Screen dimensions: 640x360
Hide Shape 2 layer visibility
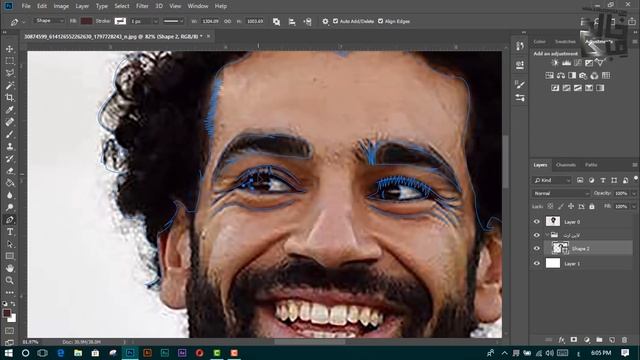[537, 249]
